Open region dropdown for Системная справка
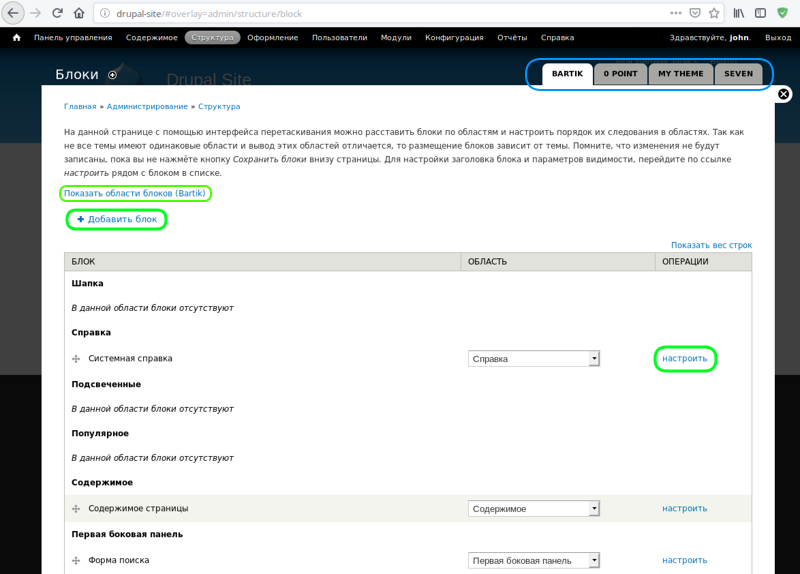800x574 pixels. (534, 359)
